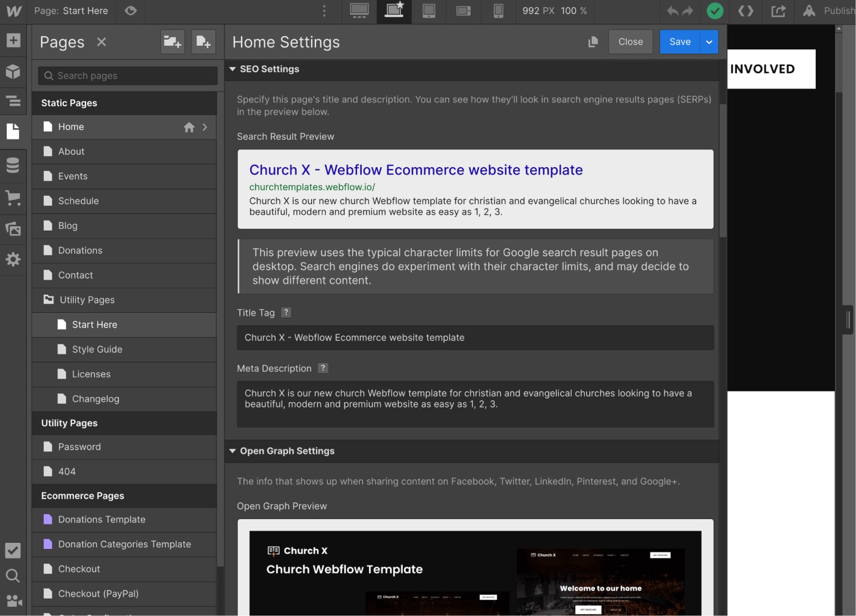
Task: Select the Style Guide page
Action: click(x=97, y=349)
